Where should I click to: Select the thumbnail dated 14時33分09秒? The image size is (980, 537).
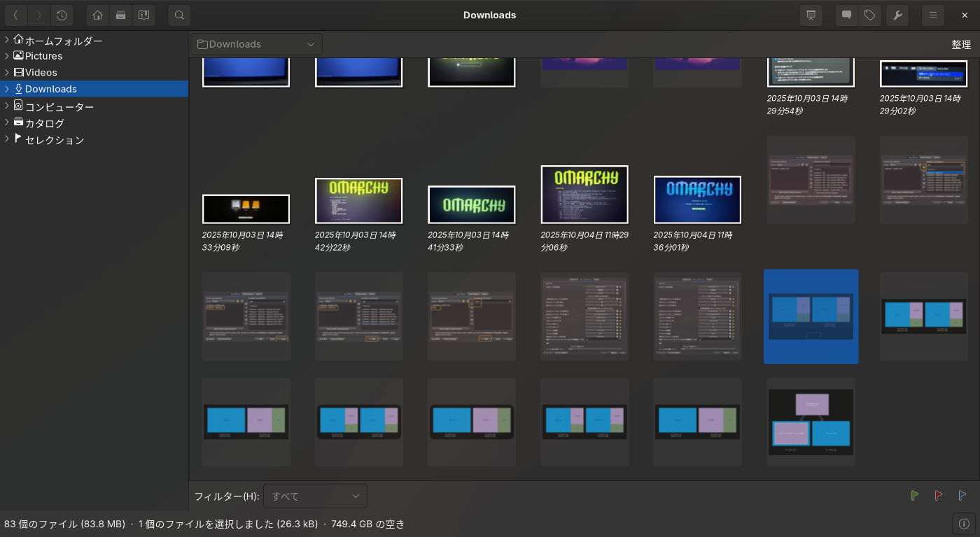tap(246, 209)
